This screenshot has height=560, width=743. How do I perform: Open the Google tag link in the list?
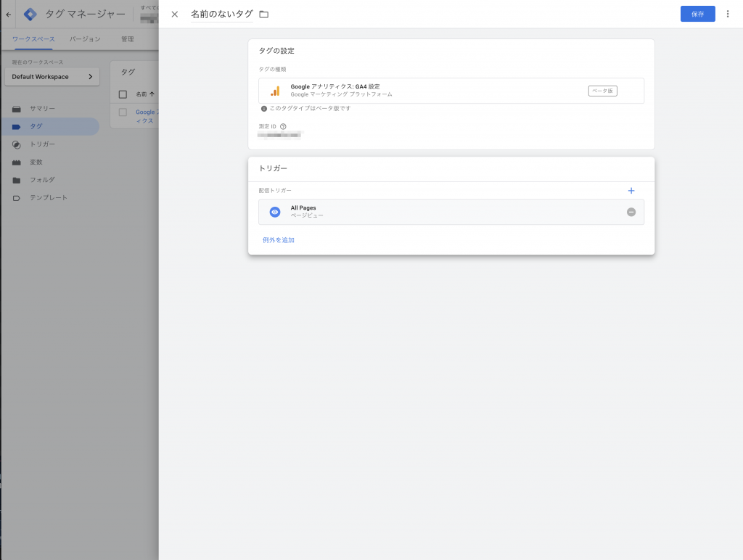pyautogui.click(x=147, y=117)
